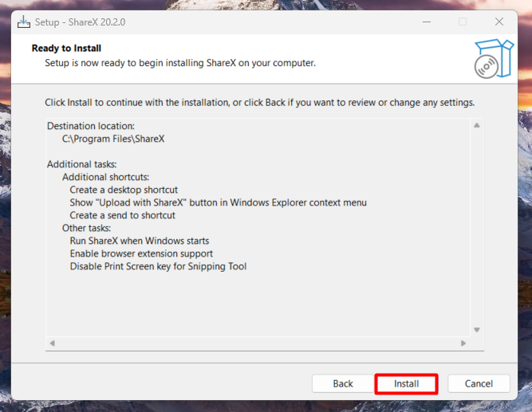This screenshot has width=532, height=412.
Task: Click the 'Setup - ShareX 20.2.0' title text
Action: click(80, 22)
